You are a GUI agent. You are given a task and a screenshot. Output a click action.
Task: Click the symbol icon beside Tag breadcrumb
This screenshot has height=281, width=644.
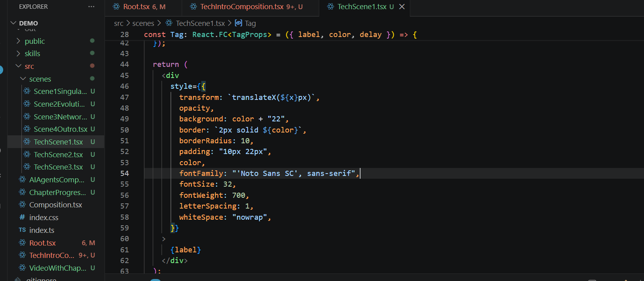pyautogui.click(x=239, y=23)
